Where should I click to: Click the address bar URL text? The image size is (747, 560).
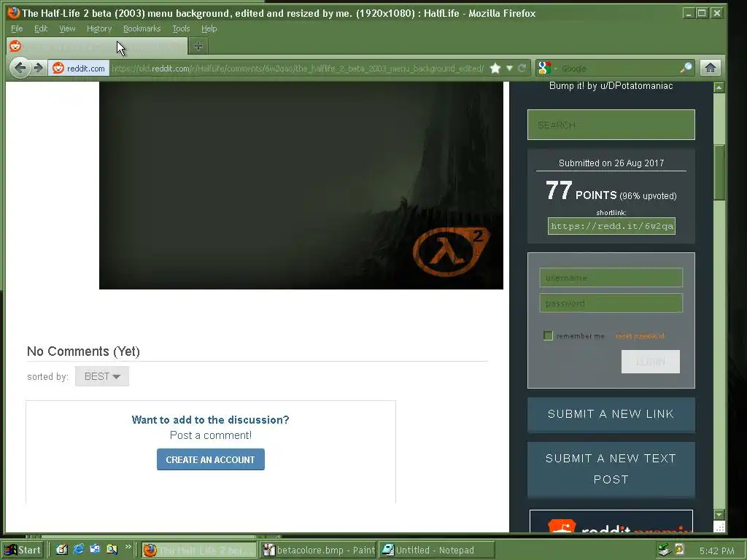pyautogui.click(x=298, y=69)
